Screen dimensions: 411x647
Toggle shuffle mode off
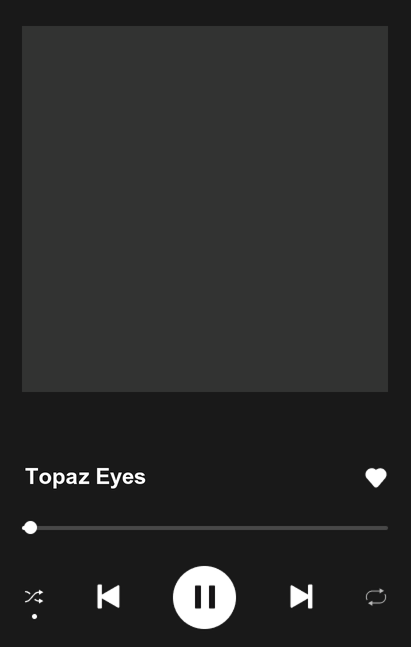click(34, 597)
